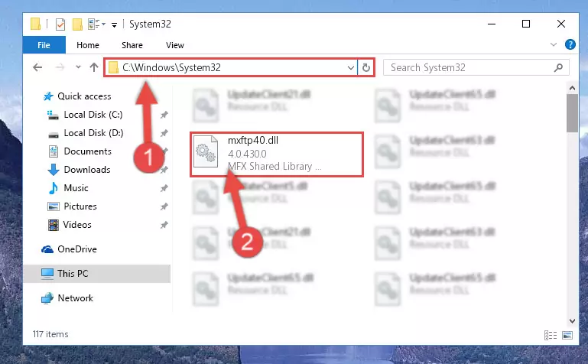Select Quick access in navigation pane
The height and width of the screenshot is (364, 588).
[x=84, y=96]
